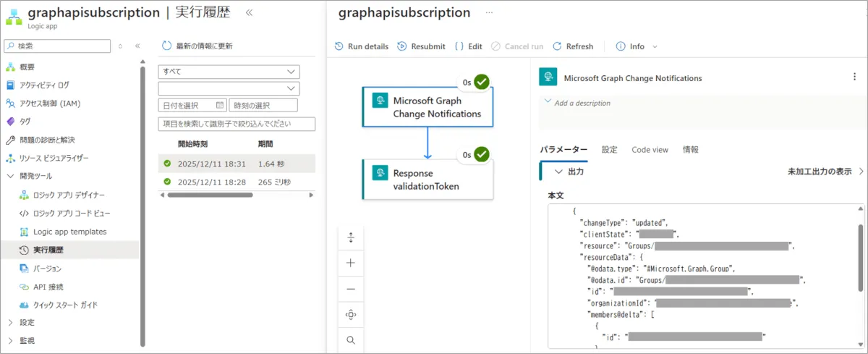The image size is (868, 354).
Task: Click the 日付を選択 date field
Action: (x=192, y=106)
